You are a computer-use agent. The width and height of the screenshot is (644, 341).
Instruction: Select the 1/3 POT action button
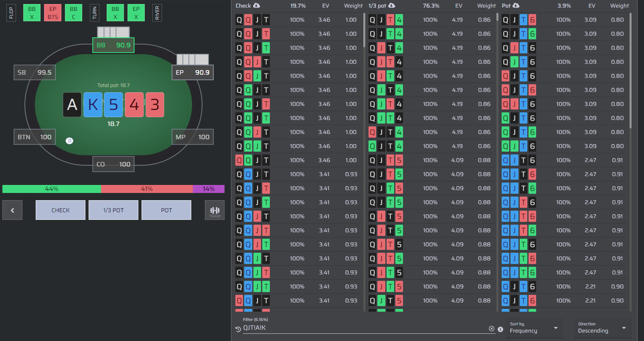tap(113, 210)
